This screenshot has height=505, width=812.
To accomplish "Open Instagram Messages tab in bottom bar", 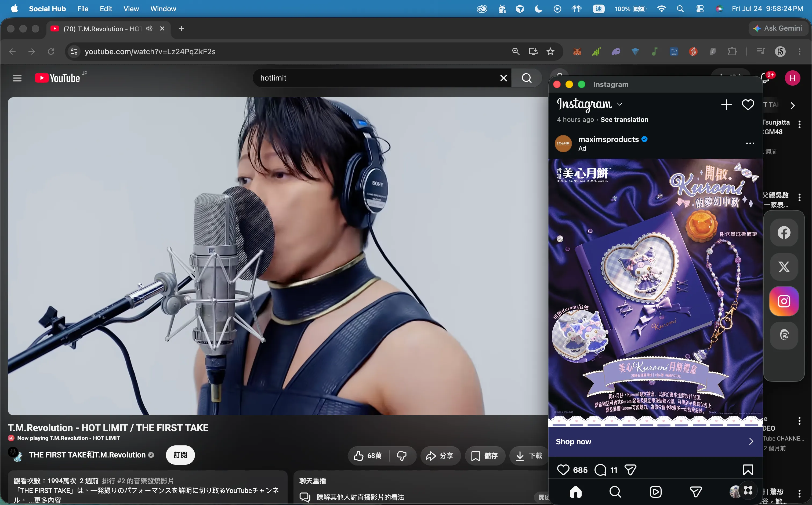I will [x=696, y=492].
